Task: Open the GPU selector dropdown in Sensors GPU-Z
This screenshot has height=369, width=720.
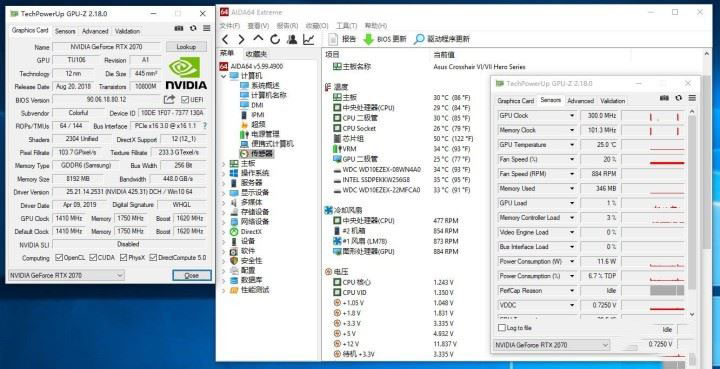Action: click(552, 345)
